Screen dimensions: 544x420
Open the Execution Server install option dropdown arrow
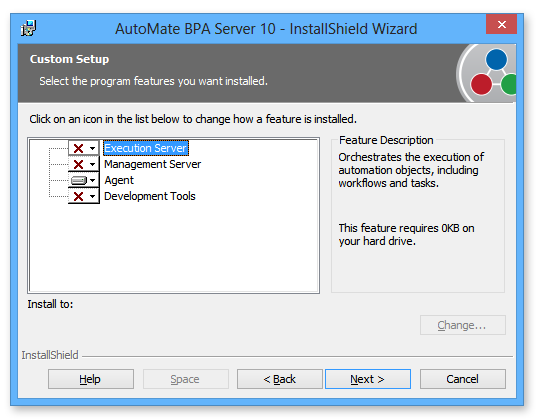pos(92,148)
